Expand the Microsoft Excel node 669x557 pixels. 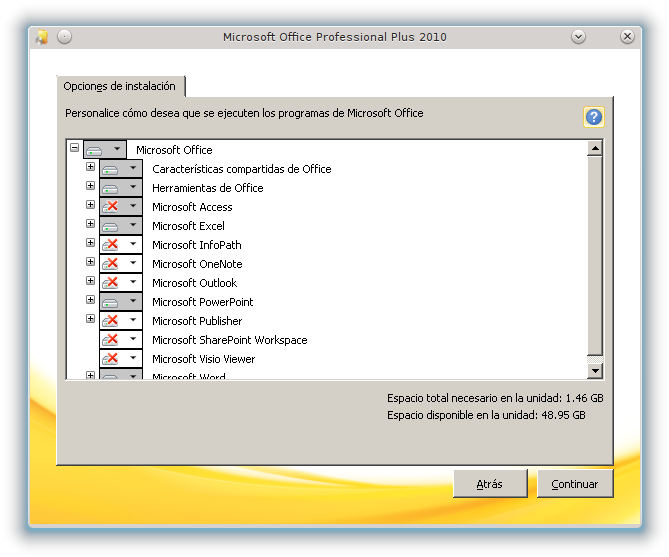(x=90, y=223)
